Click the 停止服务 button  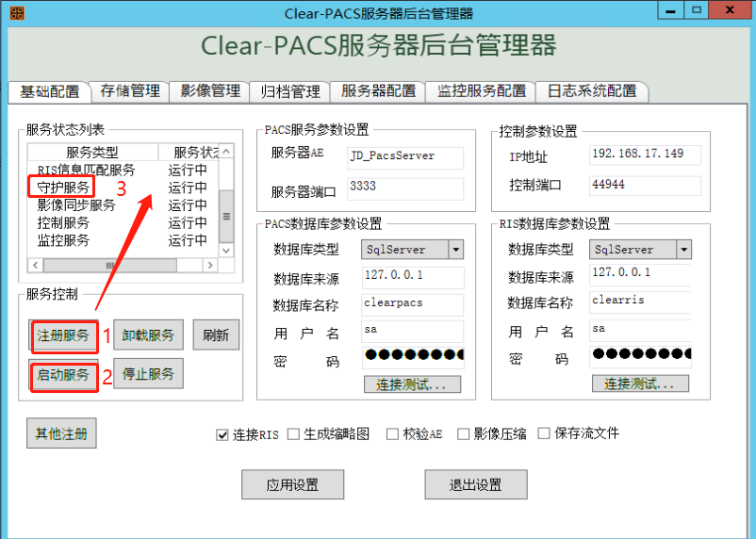[x=148, y=374]
